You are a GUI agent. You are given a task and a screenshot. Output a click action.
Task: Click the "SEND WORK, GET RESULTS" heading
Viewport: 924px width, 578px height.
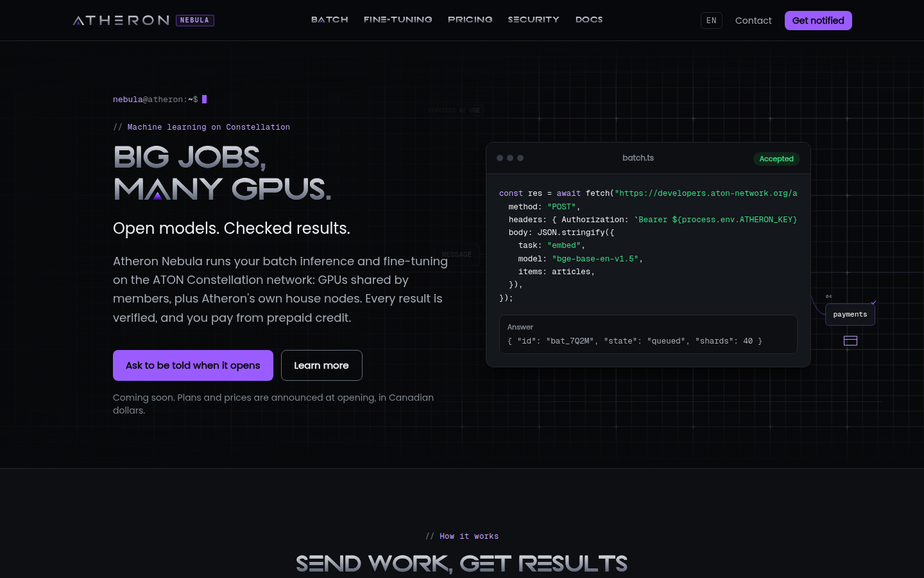462,564
